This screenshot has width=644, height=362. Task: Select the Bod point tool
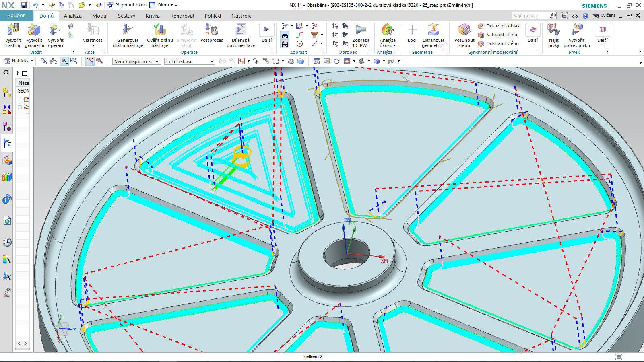click(x=412, y=33)
